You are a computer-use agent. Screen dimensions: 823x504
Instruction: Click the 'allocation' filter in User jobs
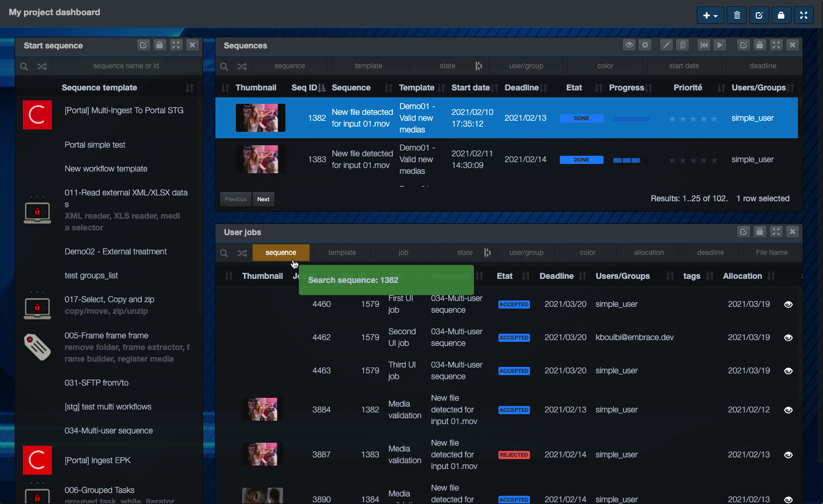[649, 253]
